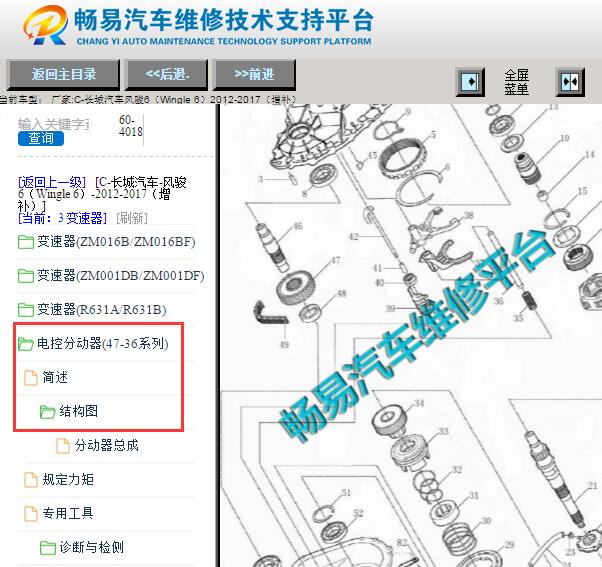Collapse the 结构图 folder
This screenshot has height=567, width=602.
[x=78, y=411]
